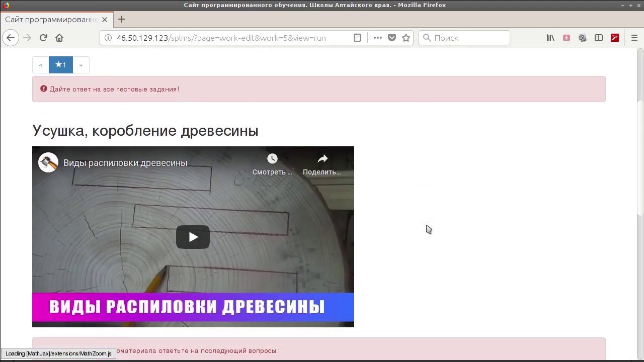The image size is (644, 362).
Task: Play the 'Виды распиловки древесины' video
Action: pos(193,237)
